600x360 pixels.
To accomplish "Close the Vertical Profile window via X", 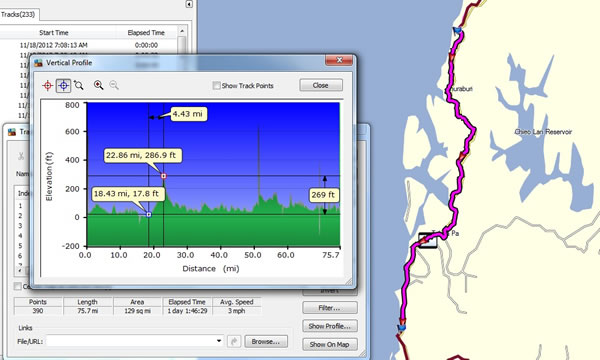I will click(339, 60).
